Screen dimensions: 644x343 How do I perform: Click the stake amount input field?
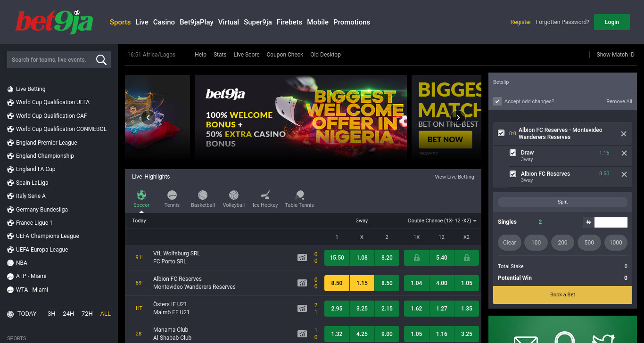pos(611,222)
